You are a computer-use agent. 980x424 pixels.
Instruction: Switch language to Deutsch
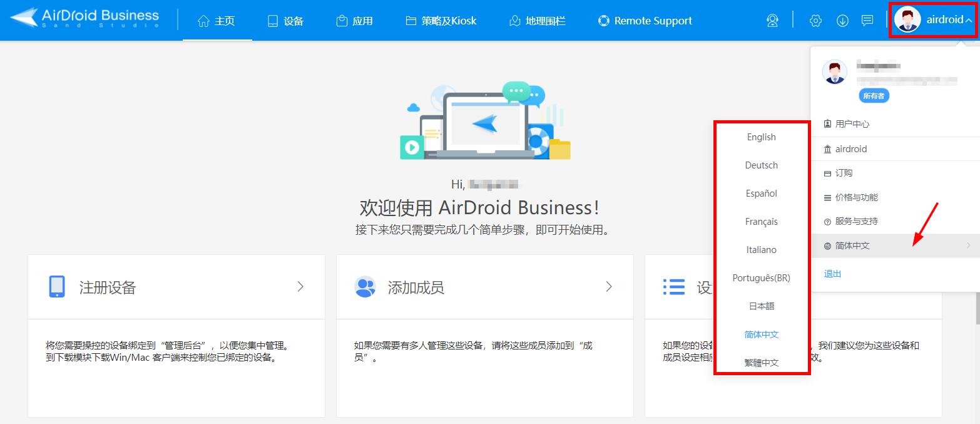[762, 165]
